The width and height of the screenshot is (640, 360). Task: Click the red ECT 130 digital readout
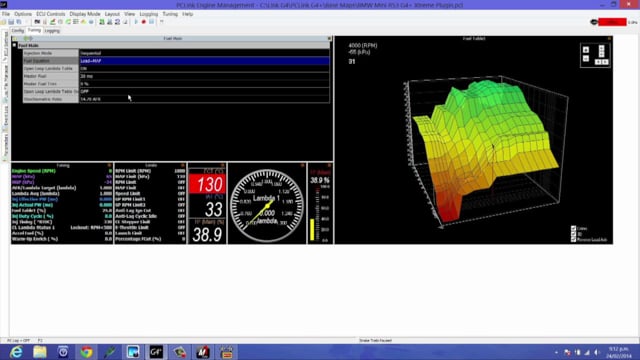click(x=207, y=184)
